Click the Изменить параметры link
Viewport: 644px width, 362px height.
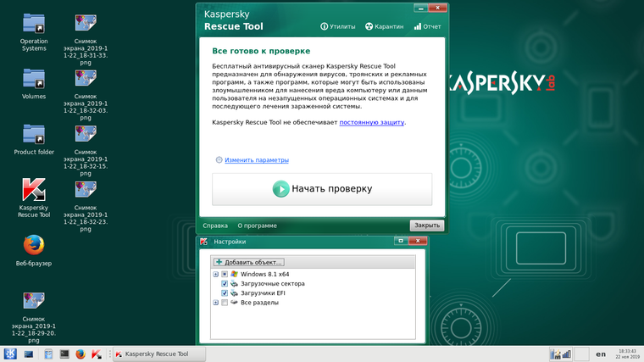(x=256, y=160)
